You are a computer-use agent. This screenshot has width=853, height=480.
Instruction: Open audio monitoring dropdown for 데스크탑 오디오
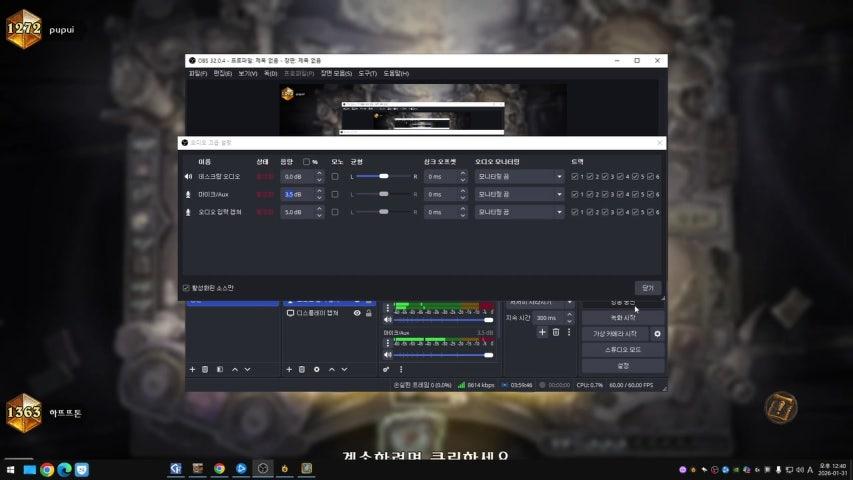tap(520, 176)
